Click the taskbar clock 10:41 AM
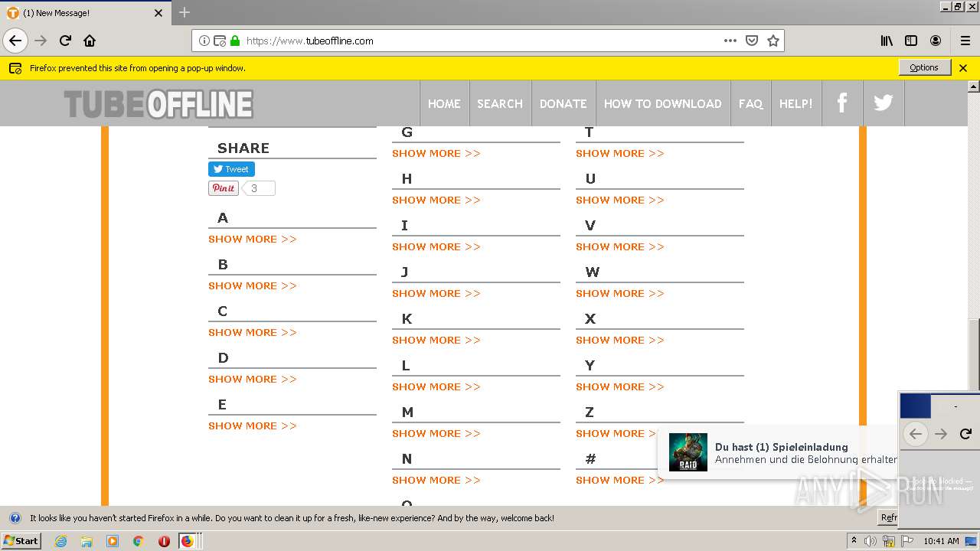The image size is (980, 551). [941, 541]
